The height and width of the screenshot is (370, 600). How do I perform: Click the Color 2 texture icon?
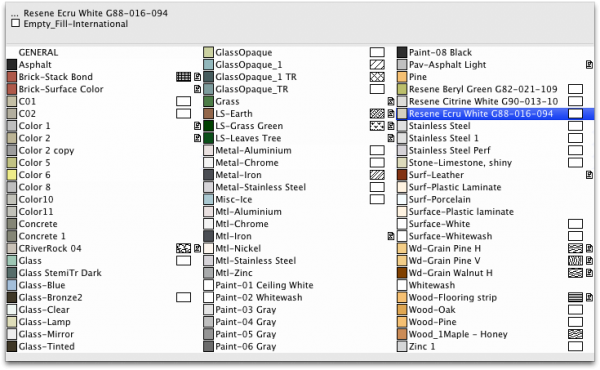197,138
